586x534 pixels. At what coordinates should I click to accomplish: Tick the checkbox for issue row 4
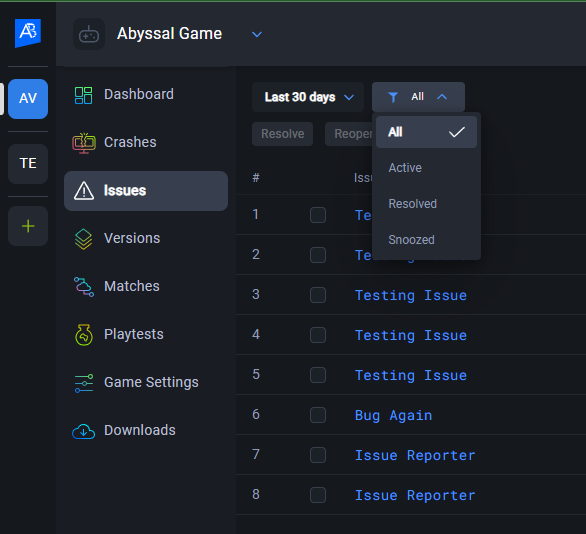point(318,335)
